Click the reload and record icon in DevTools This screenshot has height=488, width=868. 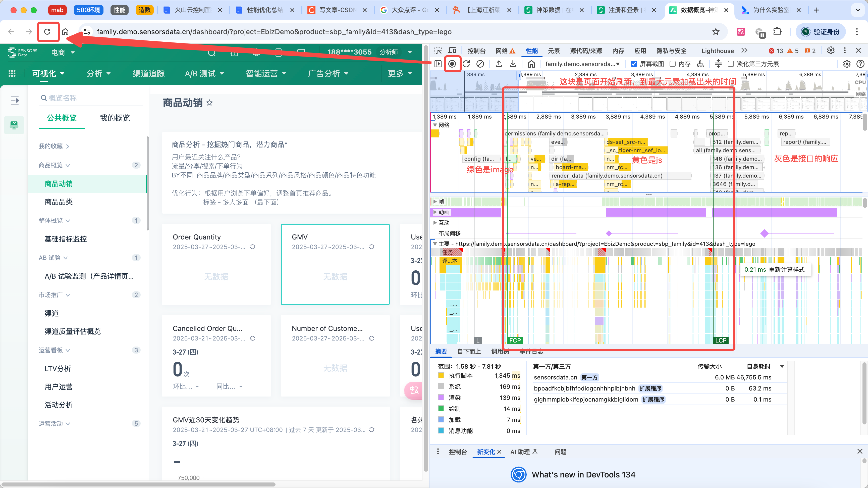pos(466,64)
